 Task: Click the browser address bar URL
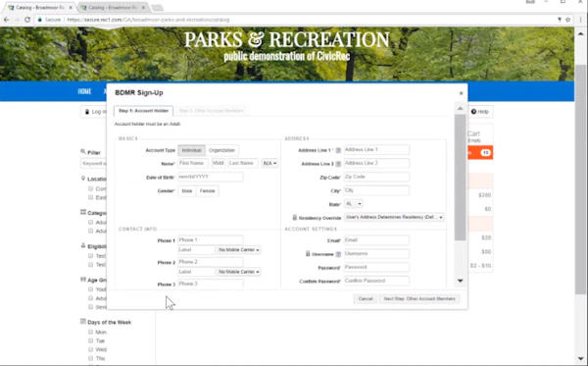coord(148,20)
